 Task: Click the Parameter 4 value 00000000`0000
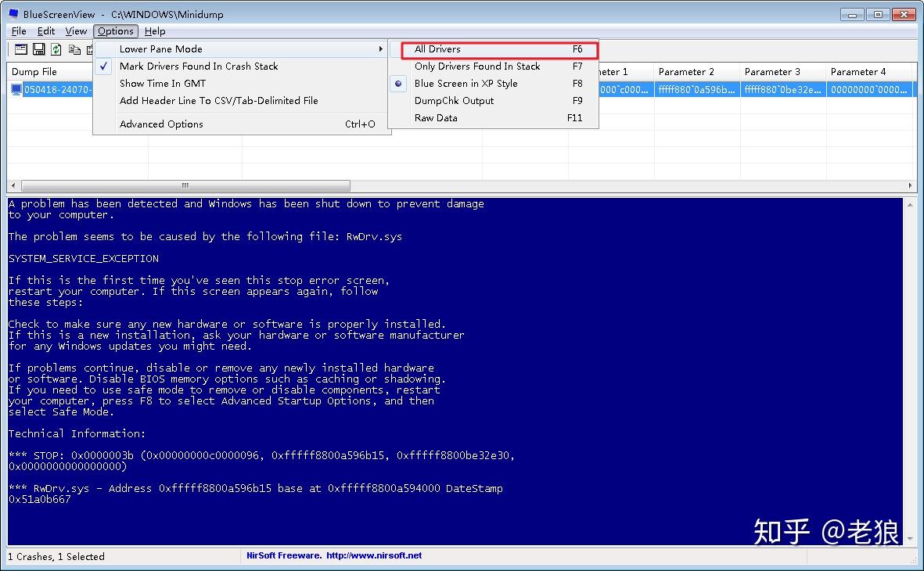pyautogui.click(x=869, y=90)
